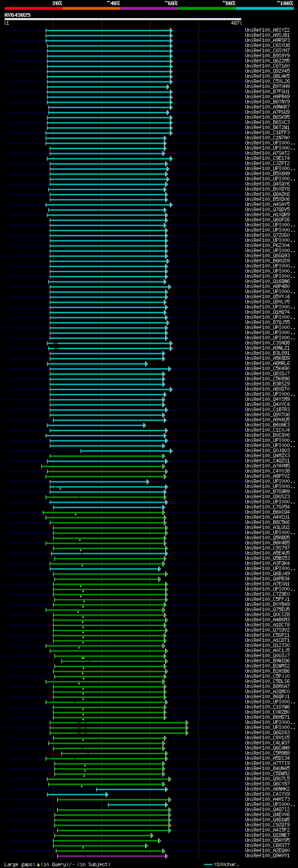This screenshot has height=868, width=298.
Task: Select hit label UniRef100_C5DLS6
Action: [x=267, y=681]
